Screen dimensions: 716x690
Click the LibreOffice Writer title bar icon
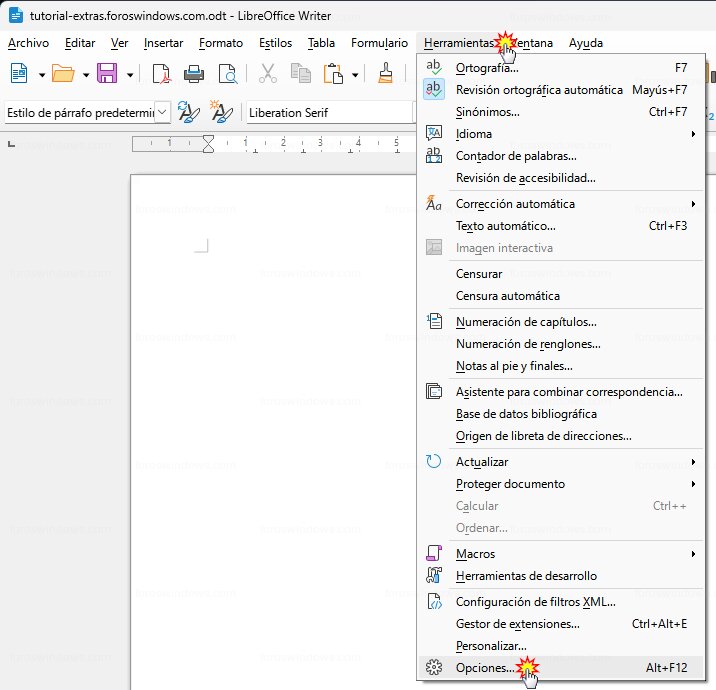[x=16, y=15]
